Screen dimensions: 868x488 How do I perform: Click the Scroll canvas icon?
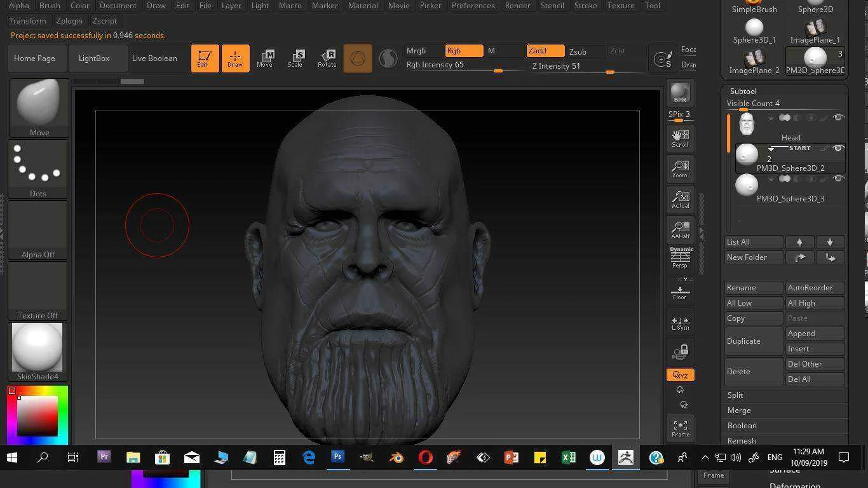(x=680, y=139)
